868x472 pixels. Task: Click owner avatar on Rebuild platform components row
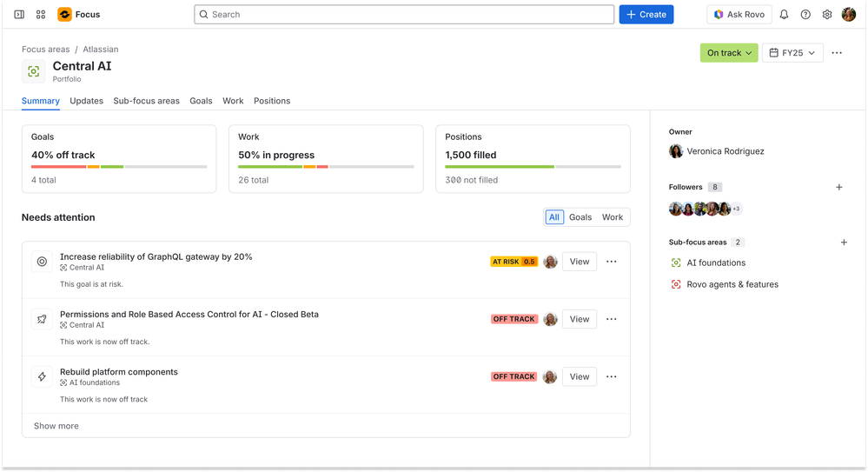[550, 376]
